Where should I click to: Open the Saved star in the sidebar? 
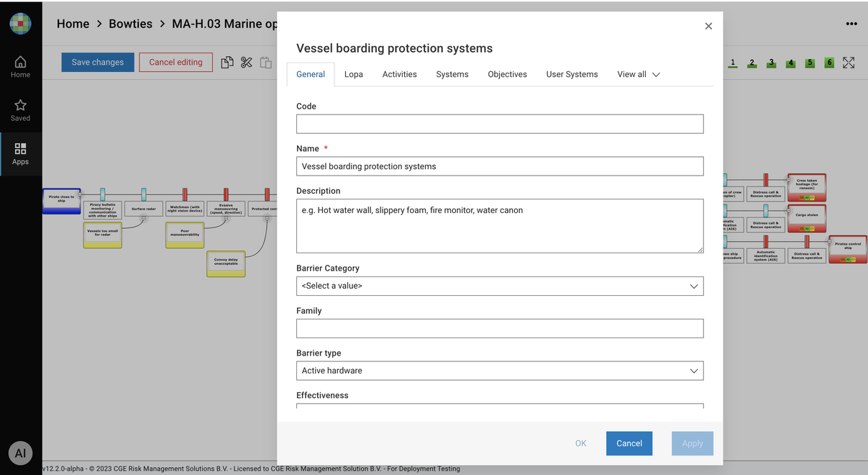click(20, 109)
